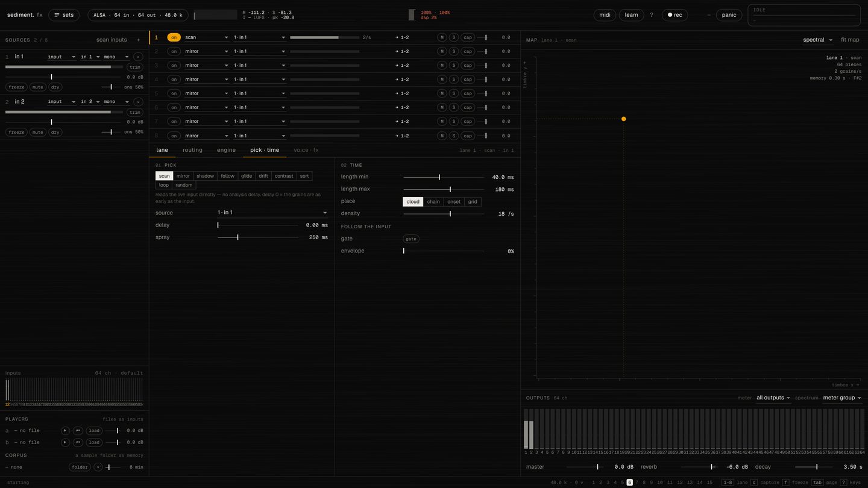
Task: Rewind player b to start
Action: (78, 442)
